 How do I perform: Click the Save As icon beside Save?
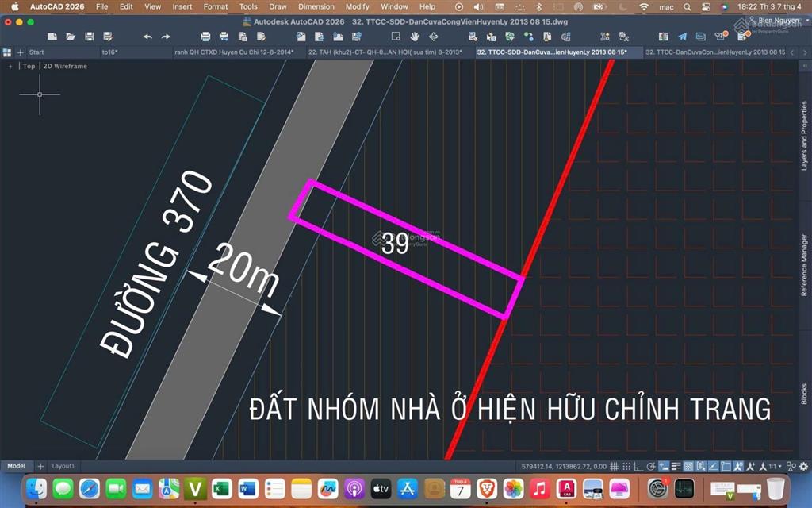click(x=108, y=37)
